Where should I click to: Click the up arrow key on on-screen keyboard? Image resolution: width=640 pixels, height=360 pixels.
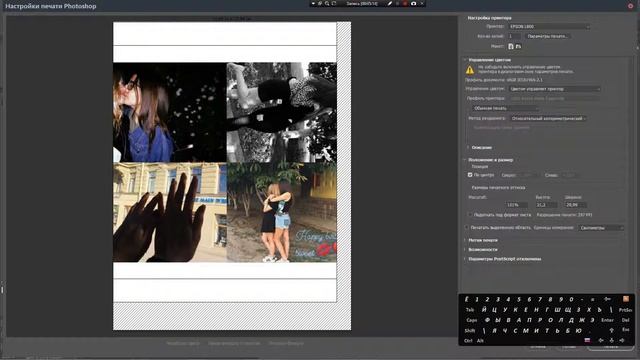tap(611, 330)
